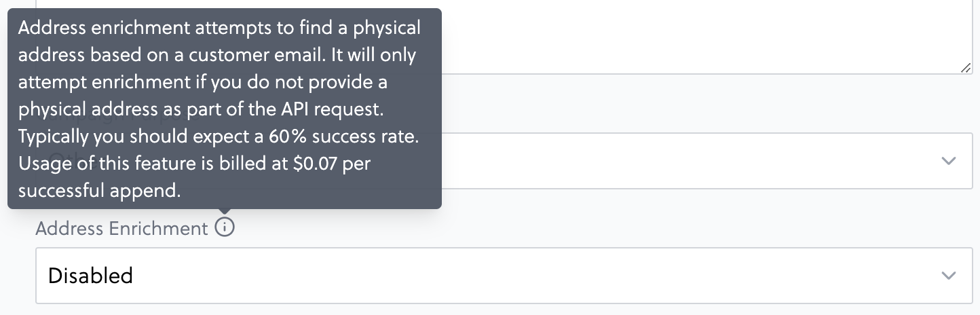
Task: Click the Address Enrichment info icon
Action: tap(225, 227)
